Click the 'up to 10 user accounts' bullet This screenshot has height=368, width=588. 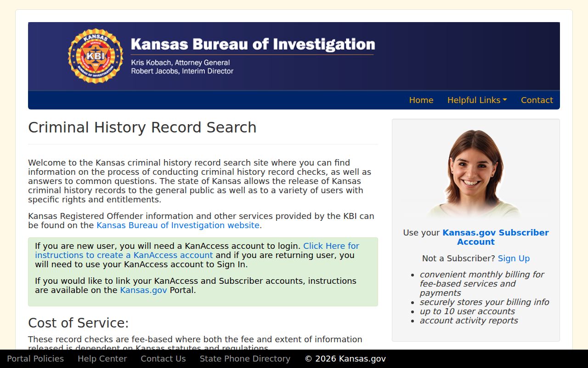(x=467, y=311)
